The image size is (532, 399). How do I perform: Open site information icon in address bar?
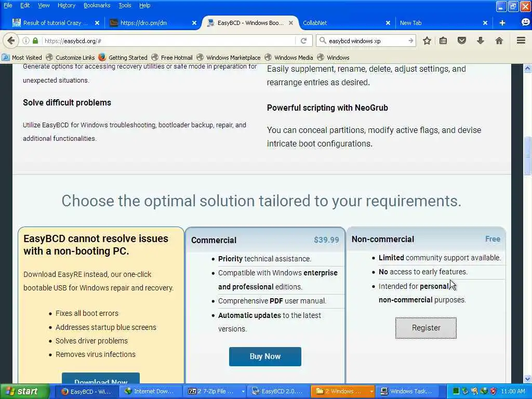(x=26, y=41)
